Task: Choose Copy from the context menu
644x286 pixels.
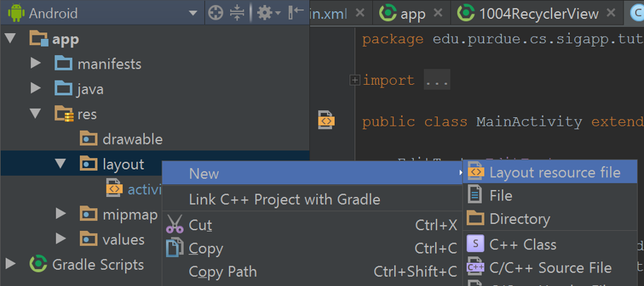Action: [x=312, y=248]
